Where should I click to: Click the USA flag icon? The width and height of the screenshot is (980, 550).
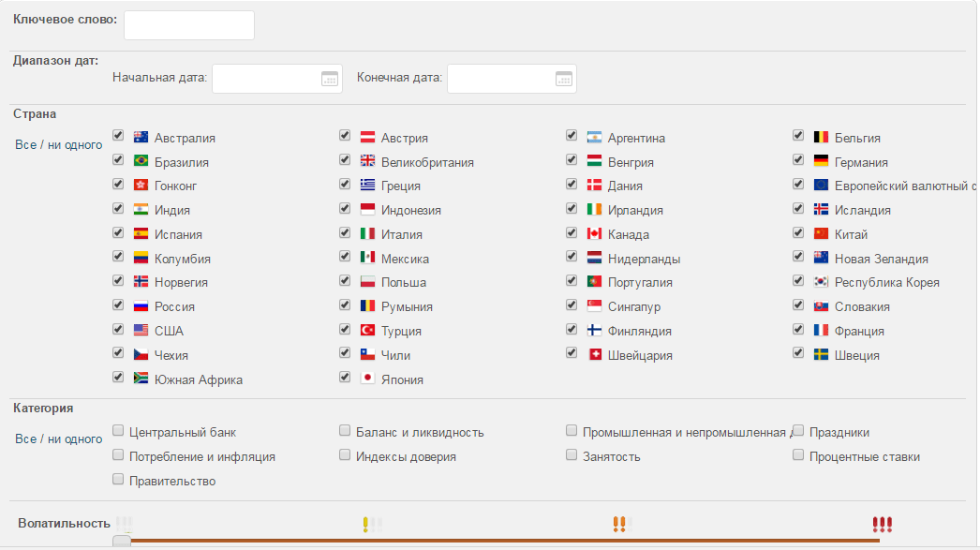tap(141, 330)
